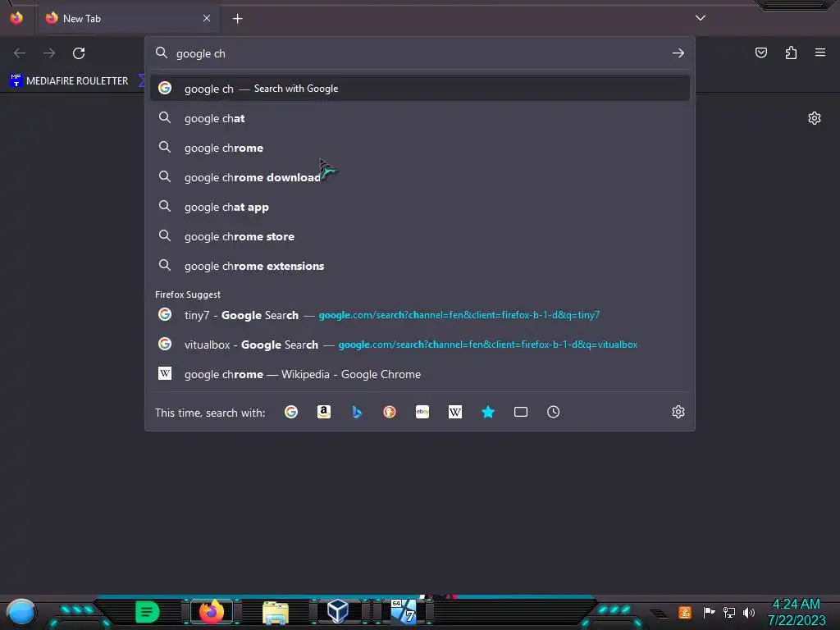Open the vitualbox - Google Search history entry

(419, 345)
